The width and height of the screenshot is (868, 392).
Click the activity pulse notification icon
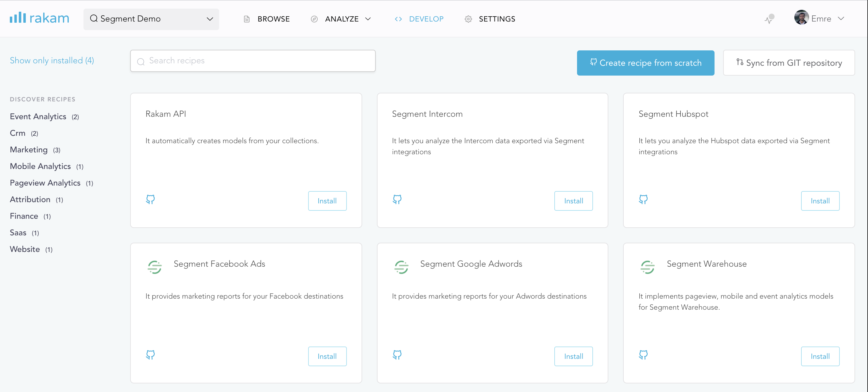point(769,19)
